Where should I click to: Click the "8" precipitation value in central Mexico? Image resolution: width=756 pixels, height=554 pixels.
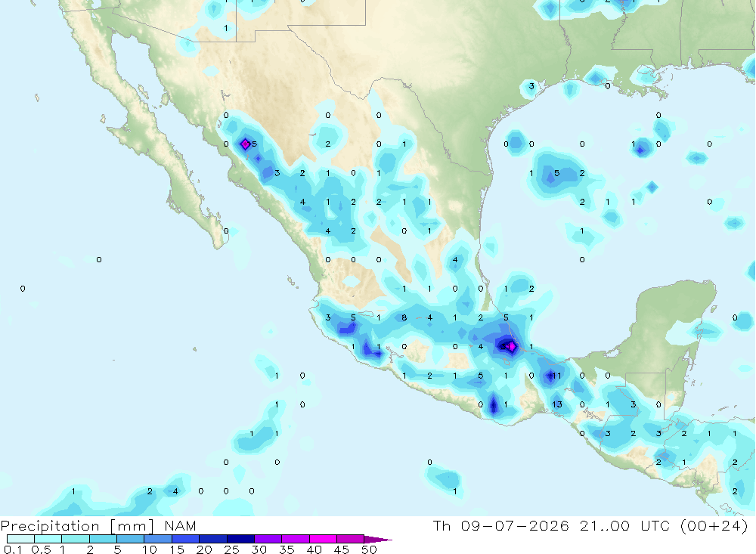tap(404, 317)
